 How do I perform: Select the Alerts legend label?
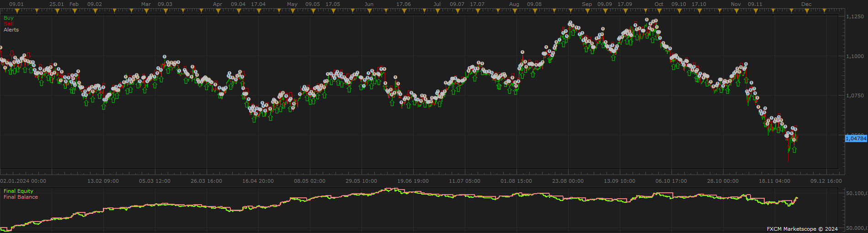pos(11,30)
